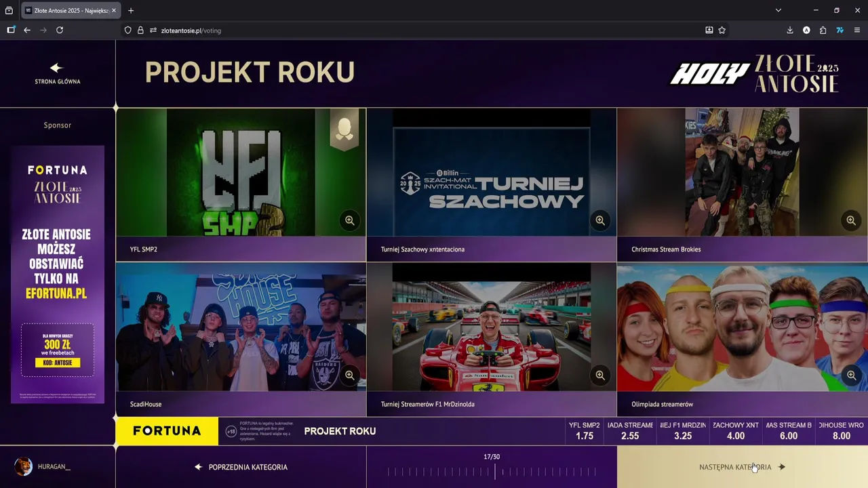Show site security padlock info

click(x=140, y=30)
